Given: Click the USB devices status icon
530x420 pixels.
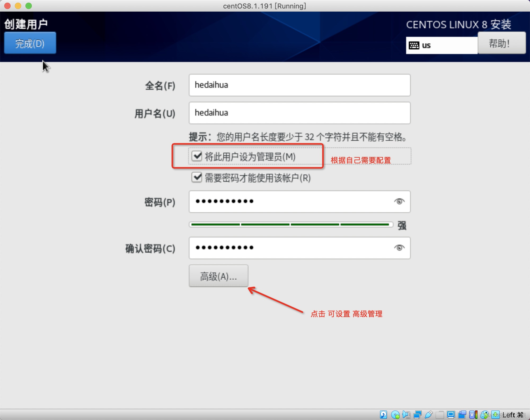Looking at the screenshot, I should click(429, 414).
